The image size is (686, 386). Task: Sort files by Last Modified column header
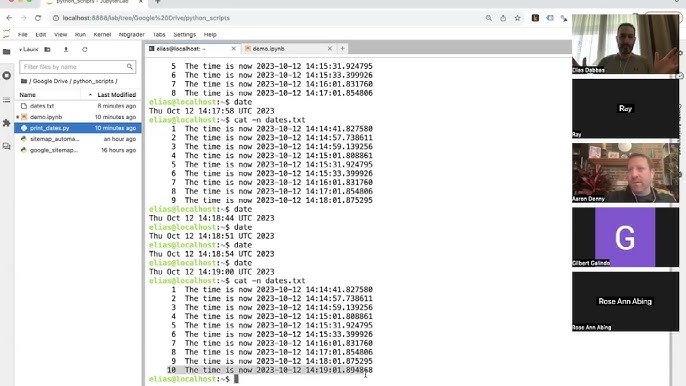[x=116, y=95]
